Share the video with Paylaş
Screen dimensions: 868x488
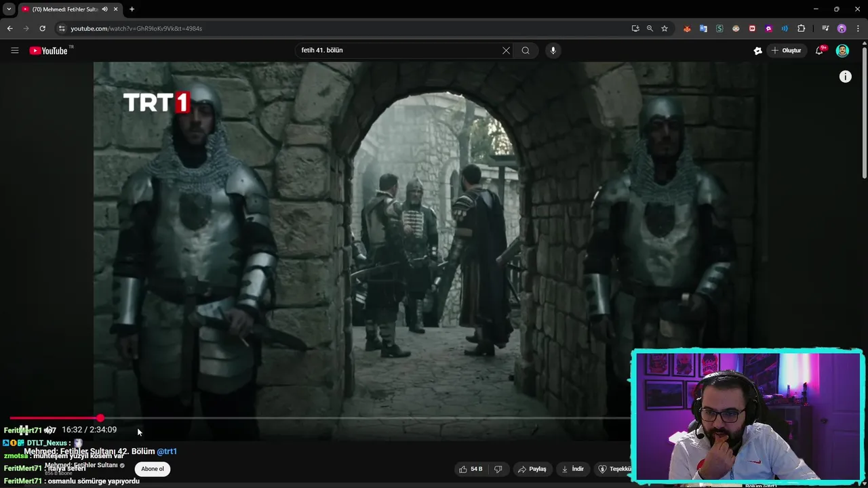click(x=532, y=469)
